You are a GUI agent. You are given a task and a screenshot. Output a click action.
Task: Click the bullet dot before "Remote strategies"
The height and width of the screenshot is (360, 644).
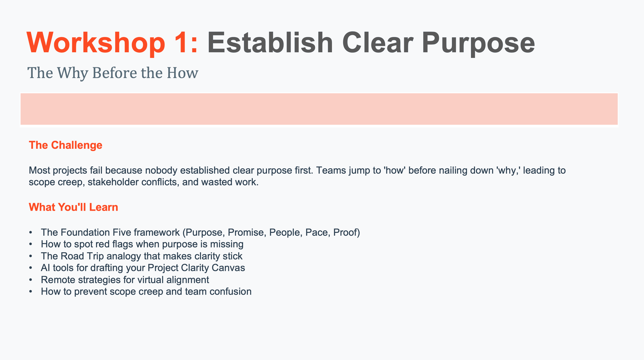click(x=31, y=280)
